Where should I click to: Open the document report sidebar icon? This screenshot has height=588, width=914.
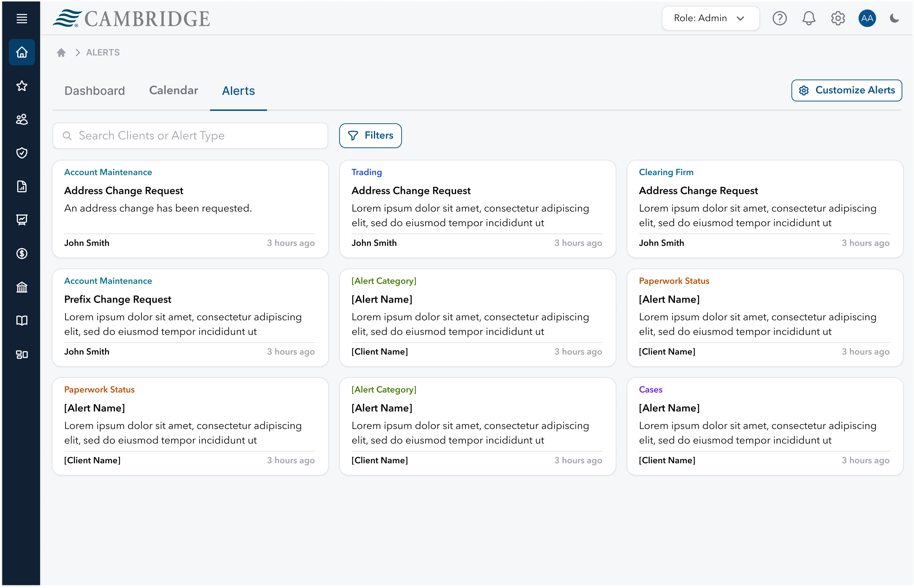(x=22, y=186)
